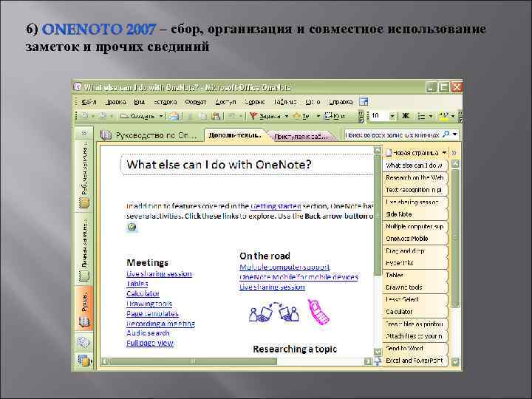
Task: Open the Getting started link
Action: pyautogui.click(x=276, y=206)
